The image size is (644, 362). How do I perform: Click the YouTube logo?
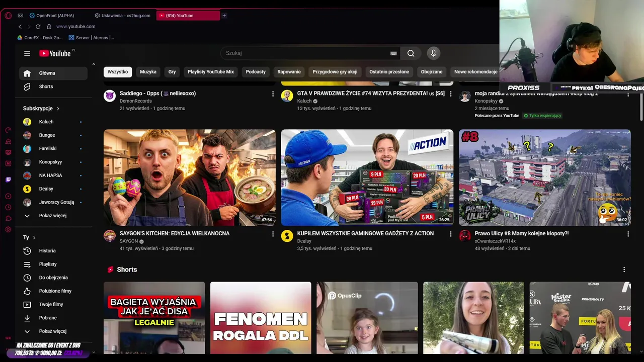tap(55, 53)
